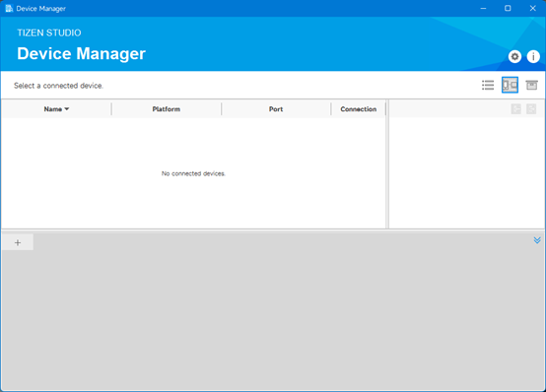The image size is (546, 392).
Task: Minimize the Device Manager window
Action: pyautogui.click(x=483, y=8)
